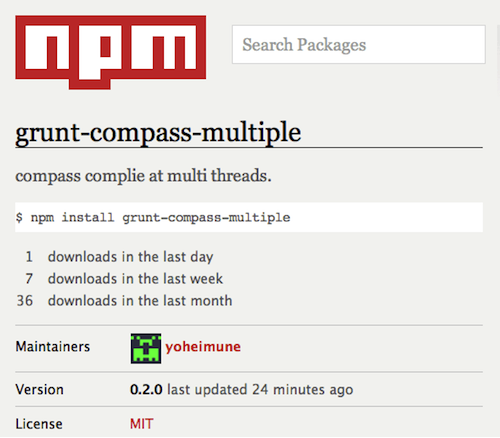Click 'downloads in the last week' row
Viewport: 500px width, 438px height.
tap(124, 279)
